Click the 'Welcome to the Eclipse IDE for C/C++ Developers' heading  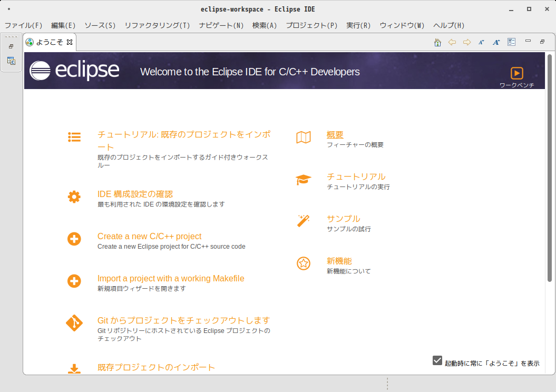pos(250,72)
